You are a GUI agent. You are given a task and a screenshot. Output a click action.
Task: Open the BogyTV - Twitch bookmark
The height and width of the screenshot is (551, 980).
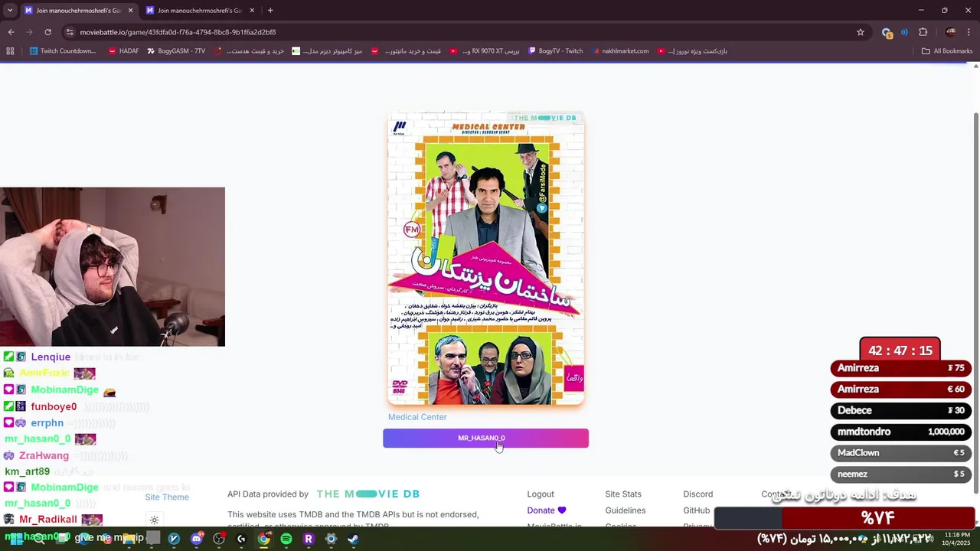(554, 51)
